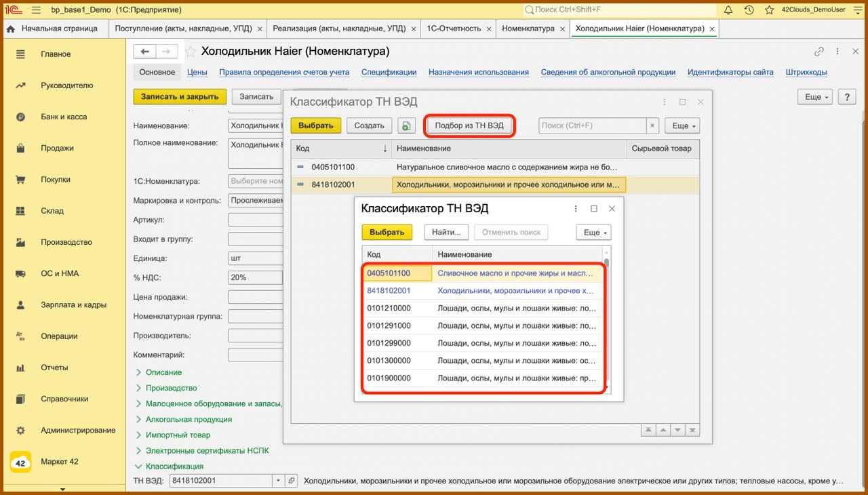The height and width of the screenshot is (495, 868).
Task: Open help with the question mark button
Action: click(x=847, y=97)
